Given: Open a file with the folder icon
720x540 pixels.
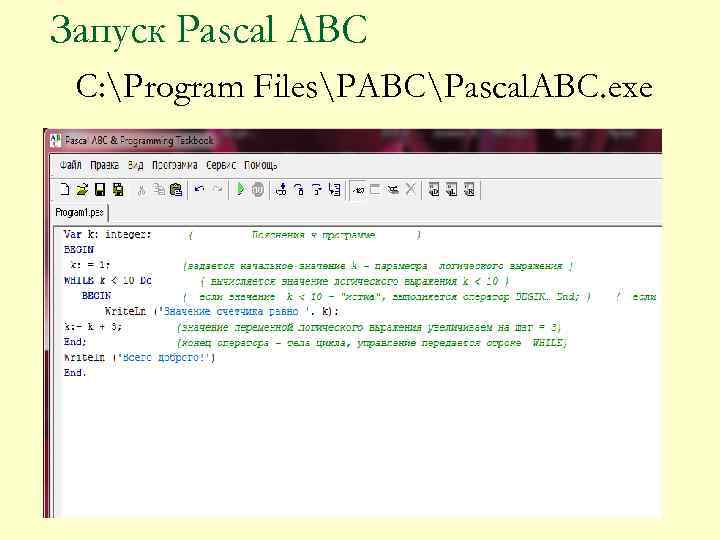Looking at the screenshot, I should pyautogui.click(x=82, y=190).
